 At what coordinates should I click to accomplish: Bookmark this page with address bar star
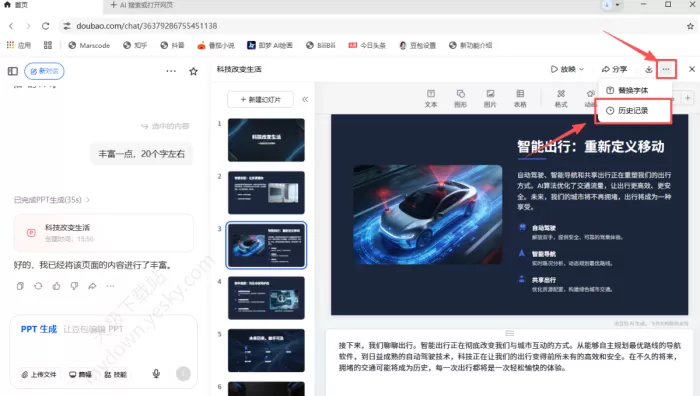pyautogui.click(x=690, y=26)
